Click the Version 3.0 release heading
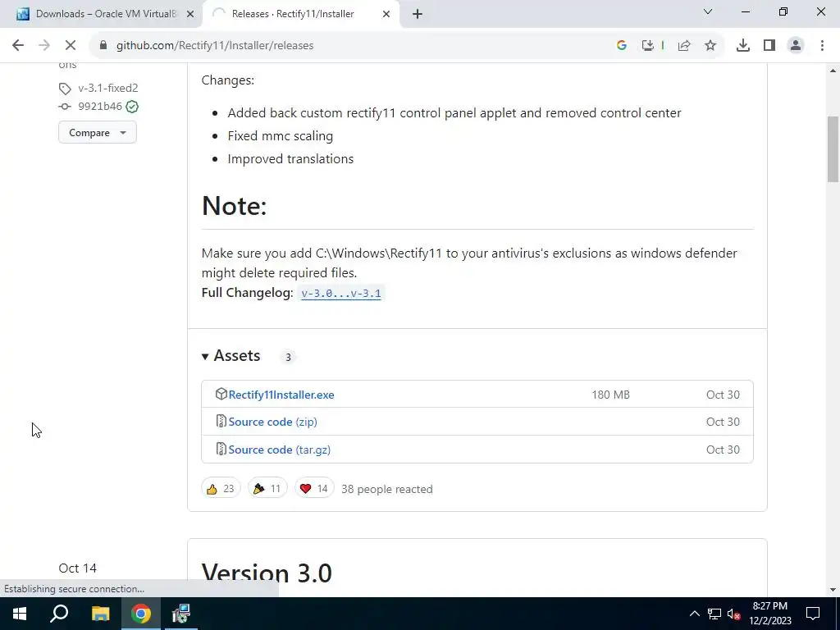The image size is (840, 630). point(267,573)
